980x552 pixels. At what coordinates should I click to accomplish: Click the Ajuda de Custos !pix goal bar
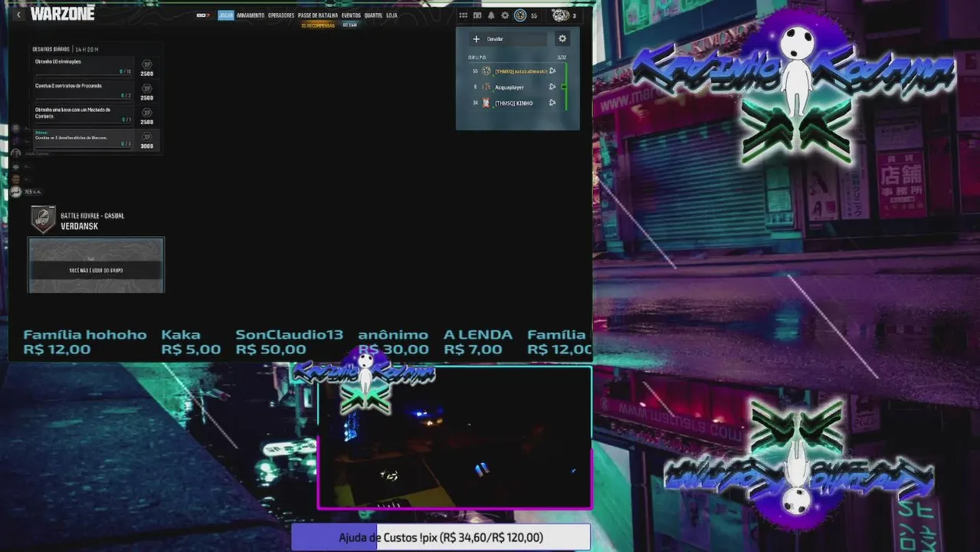coord(441,537)
